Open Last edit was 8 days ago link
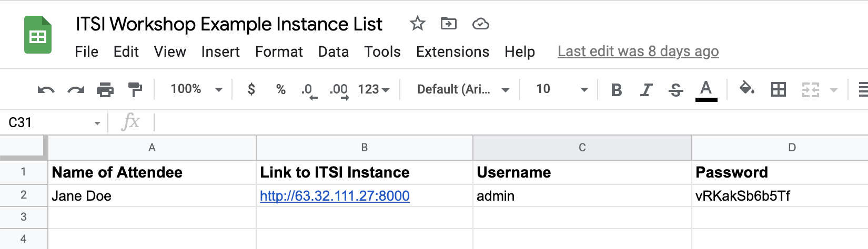The width and height of the screenshot is (868, 249). click(x=638, y=51)
